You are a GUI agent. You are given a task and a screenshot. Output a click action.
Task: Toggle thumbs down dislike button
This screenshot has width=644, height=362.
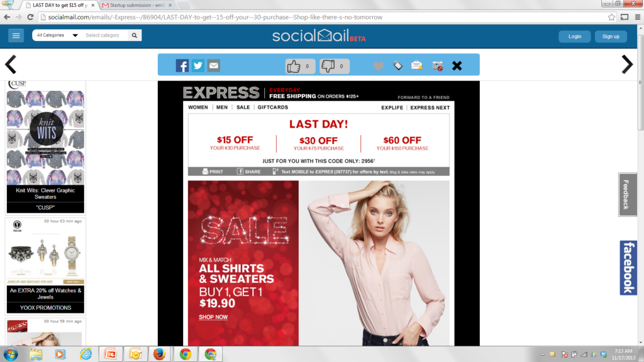[335, 66]
